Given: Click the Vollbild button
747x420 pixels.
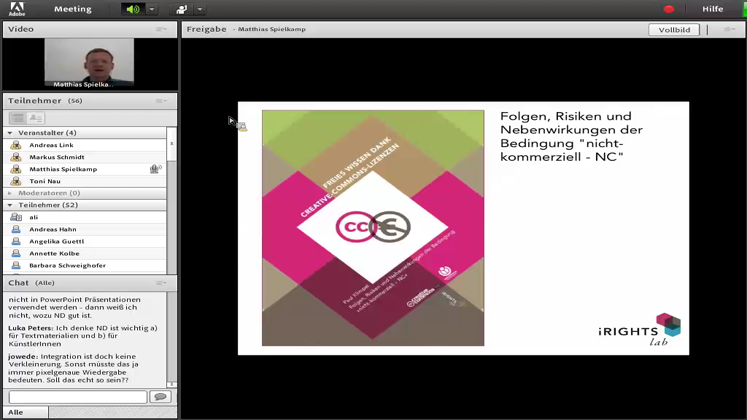Looking at the screenshot, I should pyautogui.click(x=674, y=30).
